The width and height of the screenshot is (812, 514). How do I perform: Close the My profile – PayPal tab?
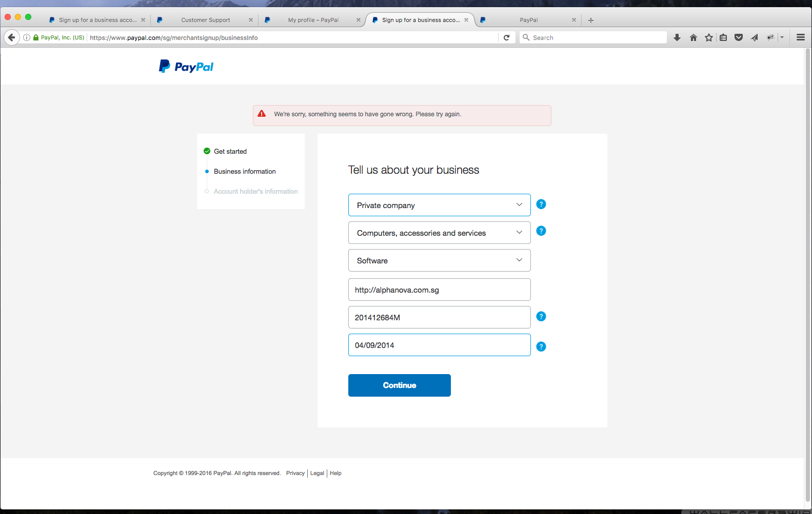tap(359, 20)
